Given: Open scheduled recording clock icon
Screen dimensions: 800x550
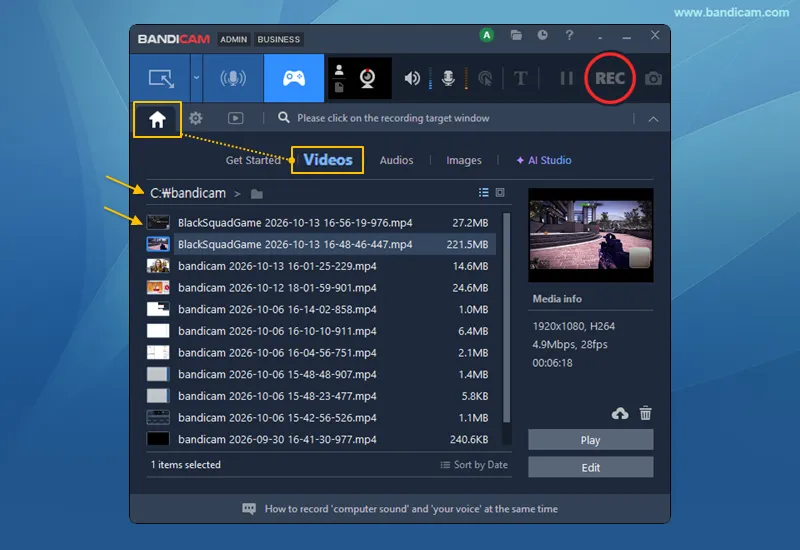Looking at the screenshot, I should tap(542, 35).
